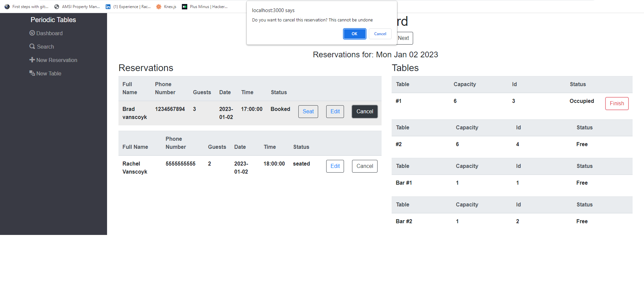Confirm cancellation by pressing OK
Viewport: 644px width, 308px height.
pos(354,34)
